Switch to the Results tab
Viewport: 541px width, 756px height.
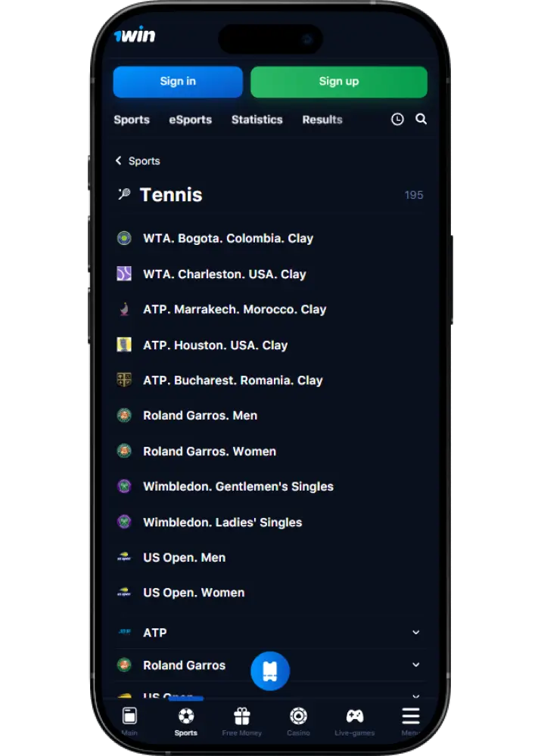pyautogui.click(x=322, y=119)
